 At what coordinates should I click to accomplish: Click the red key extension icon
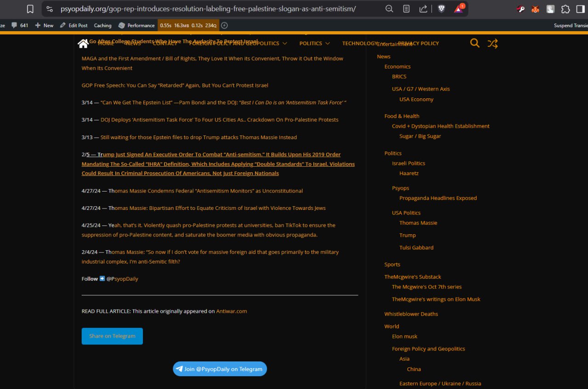click(520, 9)
